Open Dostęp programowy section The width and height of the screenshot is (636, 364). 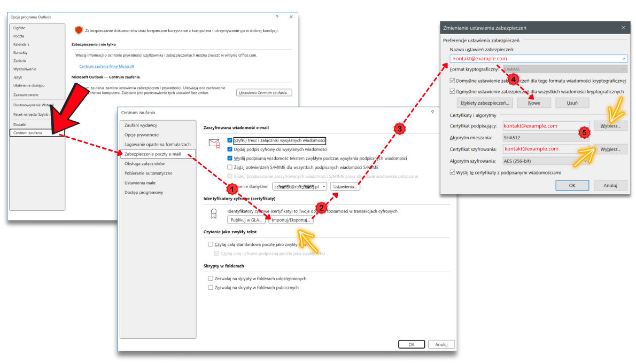144,192
